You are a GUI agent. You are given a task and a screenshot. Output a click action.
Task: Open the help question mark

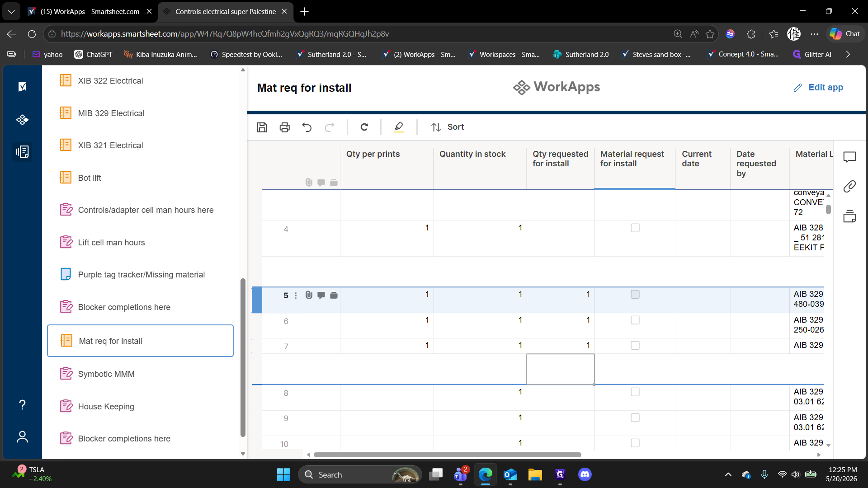point(22,405)
